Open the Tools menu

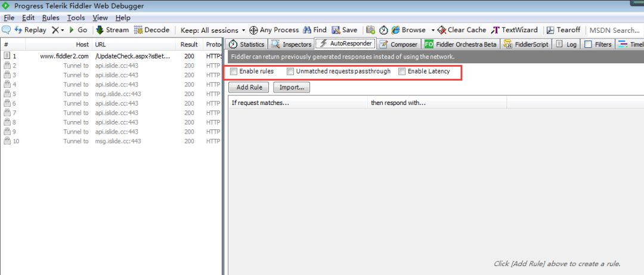tap(76, 18)
